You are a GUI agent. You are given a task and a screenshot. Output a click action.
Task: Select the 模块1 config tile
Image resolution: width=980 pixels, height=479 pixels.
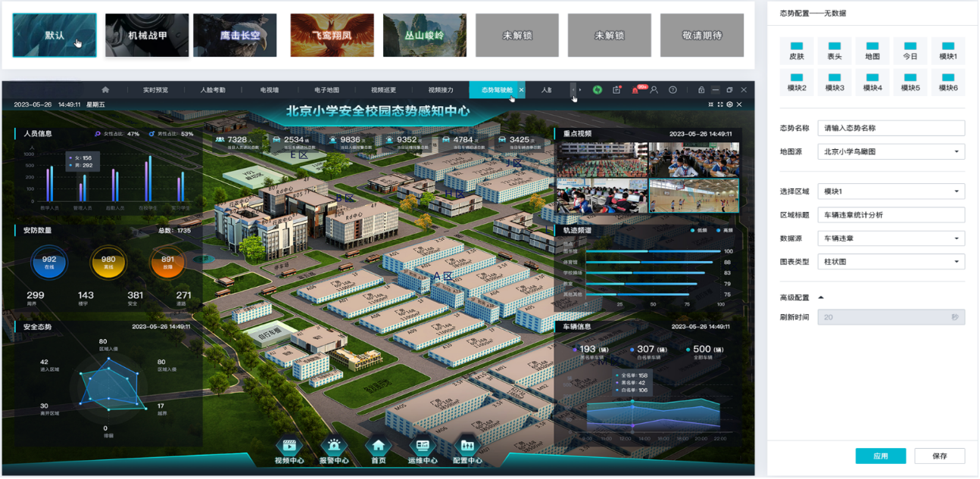point(947,51)
